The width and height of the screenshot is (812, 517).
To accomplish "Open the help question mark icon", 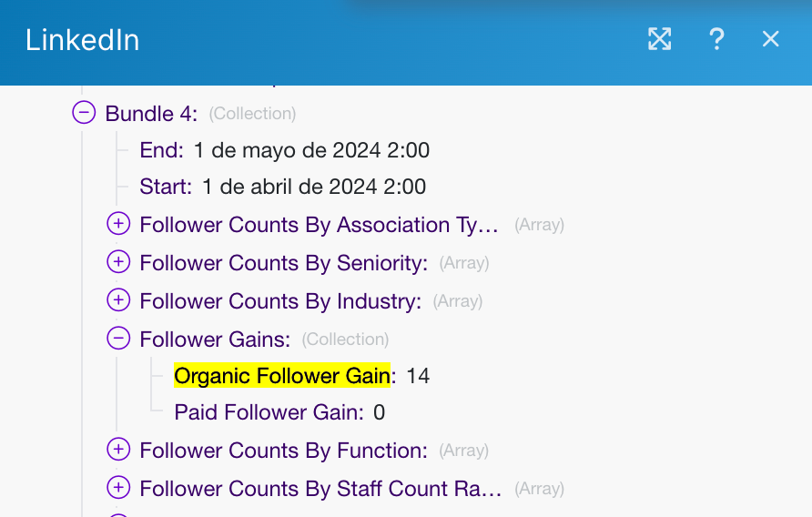I will click(716, 39).
